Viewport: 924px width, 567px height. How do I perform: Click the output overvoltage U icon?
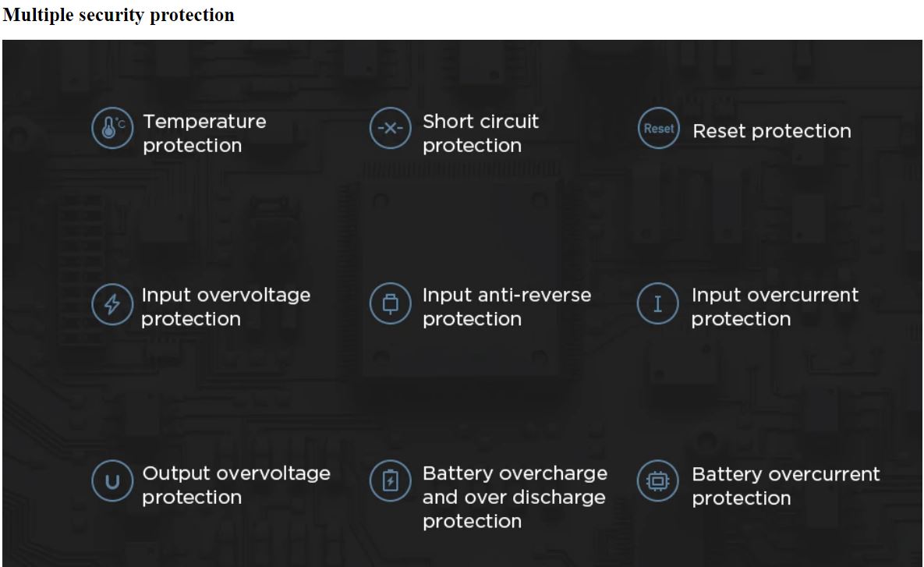[x=112, y=481]
